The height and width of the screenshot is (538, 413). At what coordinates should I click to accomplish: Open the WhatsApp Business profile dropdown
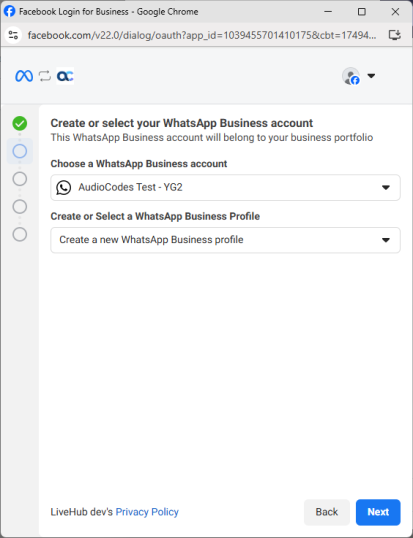(x=225, y=240)
